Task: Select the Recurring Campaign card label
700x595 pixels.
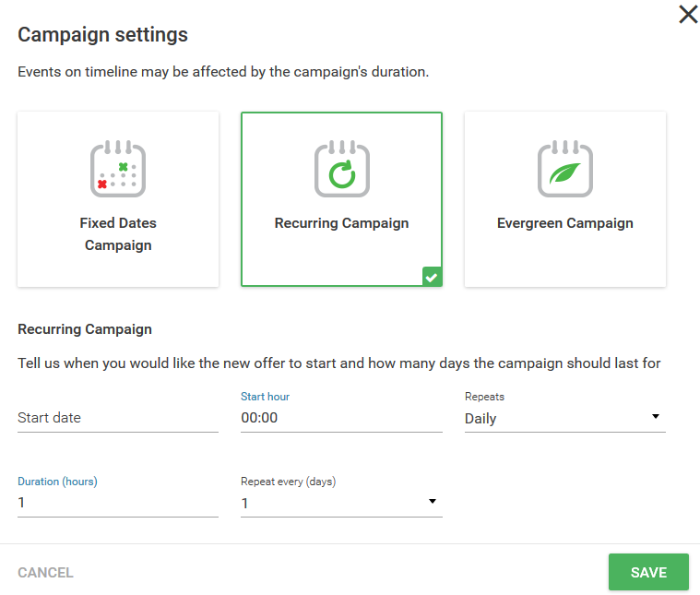Action: point(341,223)
